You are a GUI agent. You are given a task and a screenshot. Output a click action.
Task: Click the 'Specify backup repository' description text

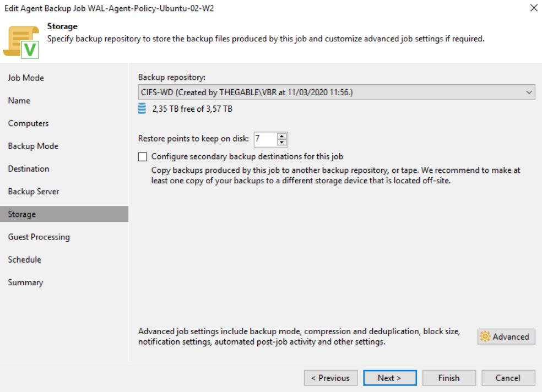tap(265, 39)
